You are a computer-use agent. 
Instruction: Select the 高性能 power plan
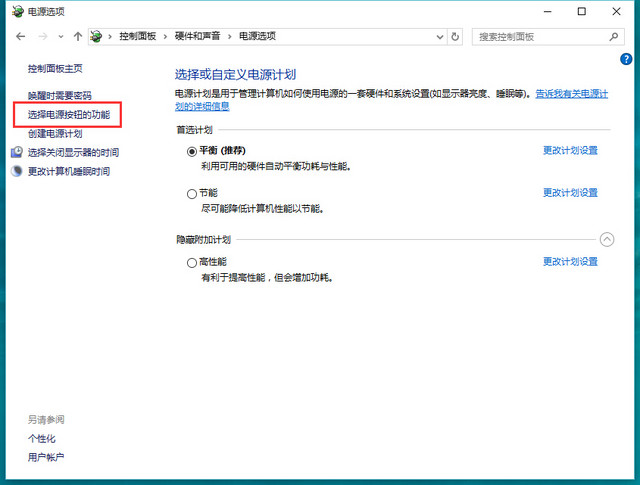(x=192, y=262)
